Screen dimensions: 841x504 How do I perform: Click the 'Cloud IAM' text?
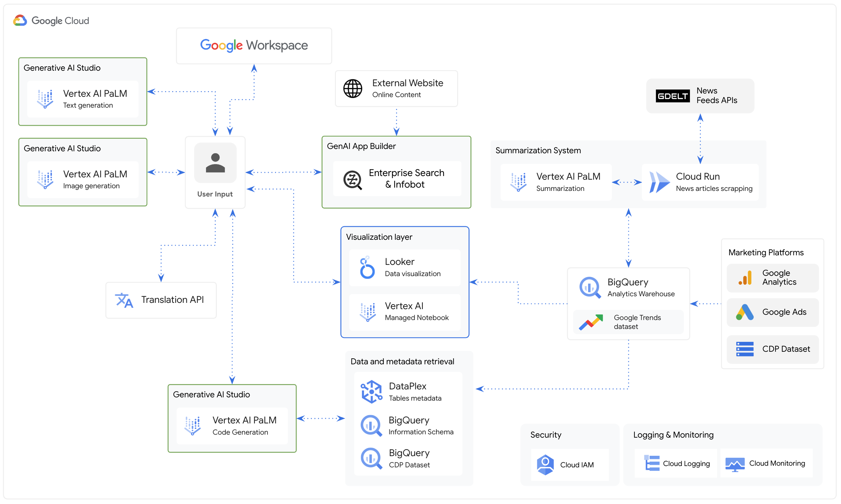click(577, 465)
